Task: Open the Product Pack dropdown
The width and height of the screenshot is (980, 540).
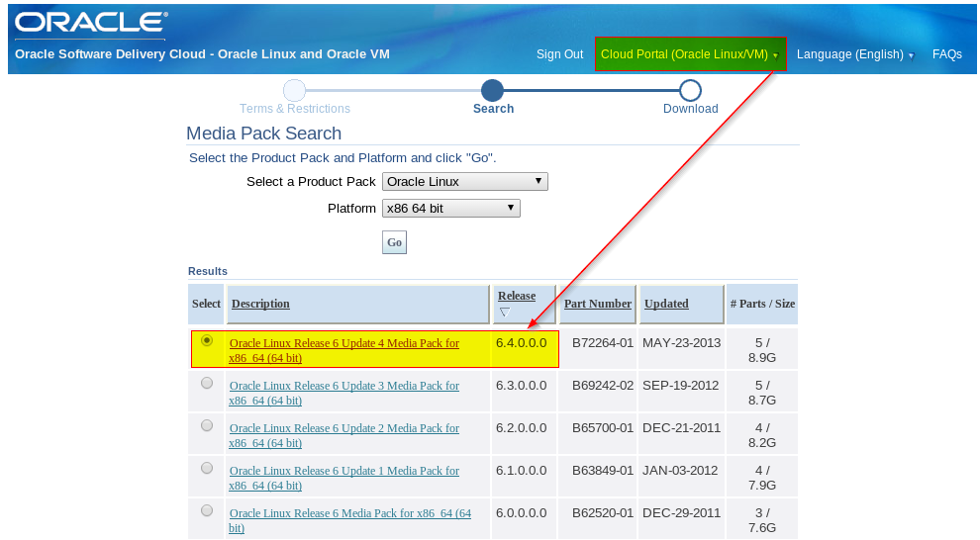Action: [x=465, y=182]
